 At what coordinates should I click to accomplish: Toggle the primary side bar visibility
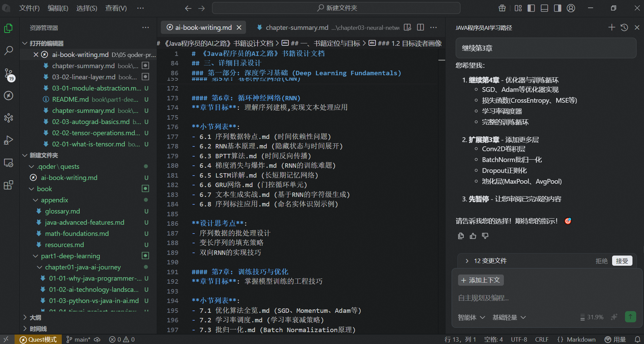(531, 8)
